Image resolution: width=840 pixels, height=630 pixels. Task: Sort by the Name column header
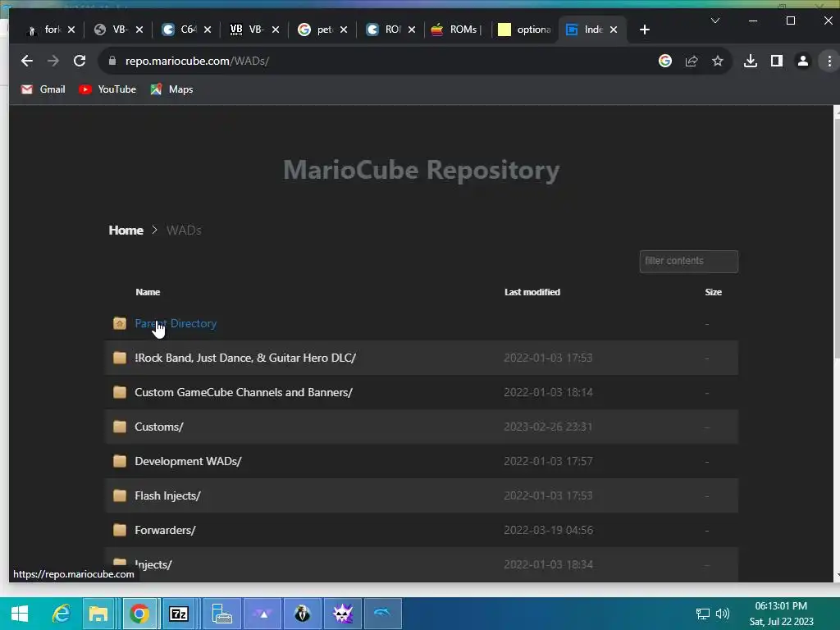pos(148,292)
